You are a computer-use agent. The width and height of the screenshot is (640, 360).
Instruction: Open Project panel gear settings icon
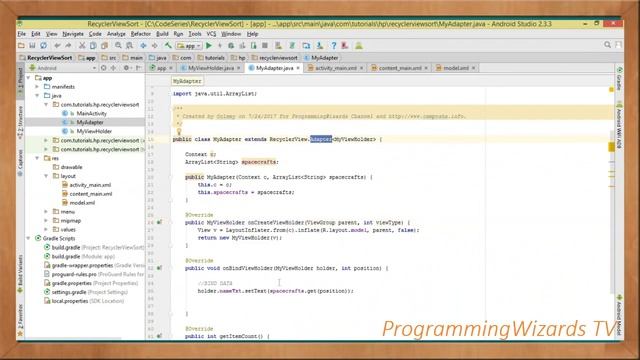(127, 68)
